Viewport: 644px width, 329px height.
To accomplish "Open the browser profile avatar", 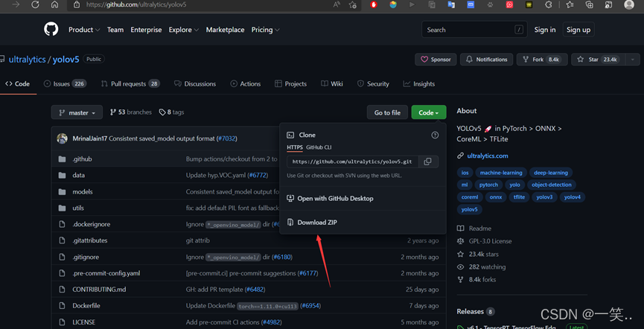I will (x=629, y=4).
